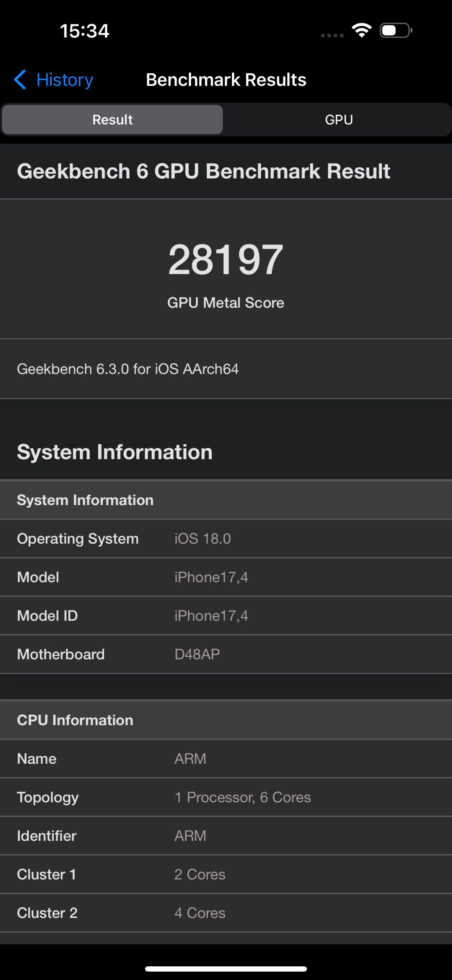Image resolution: width=452 pixels, height=980 pixels.
Task: Select the Model iPhone17,4 row
Action: 226,577
